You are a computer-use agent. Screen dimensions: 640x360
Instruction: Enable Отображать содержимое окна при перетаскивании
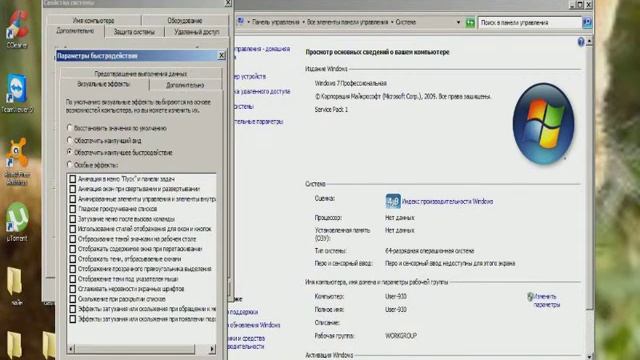click(72, 249)
